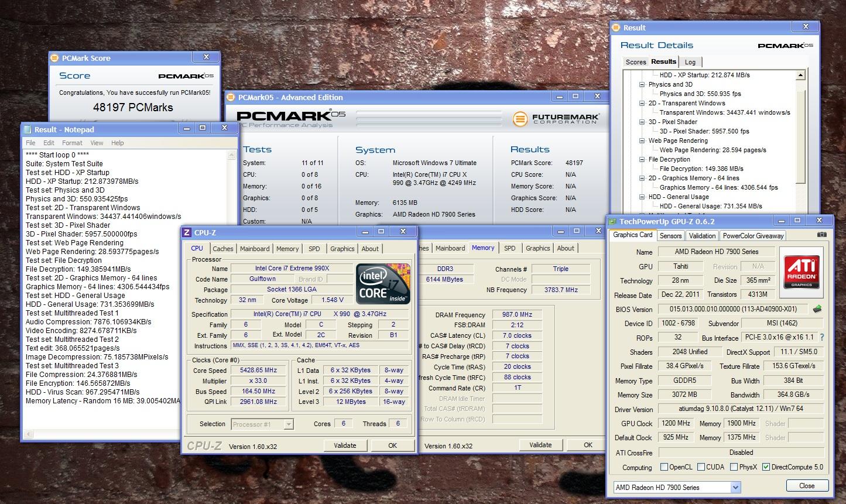Open the PowerColor Giveaway tab
This screenshot has width=846, height=504.
click(x=753, y=236)
